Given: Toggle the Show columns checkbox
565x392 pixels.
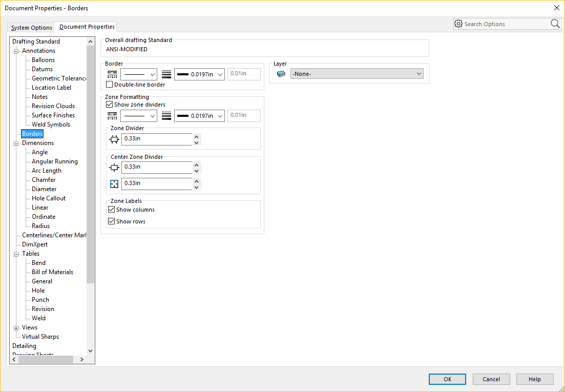Looking at the screenshot, I should 112,210.
